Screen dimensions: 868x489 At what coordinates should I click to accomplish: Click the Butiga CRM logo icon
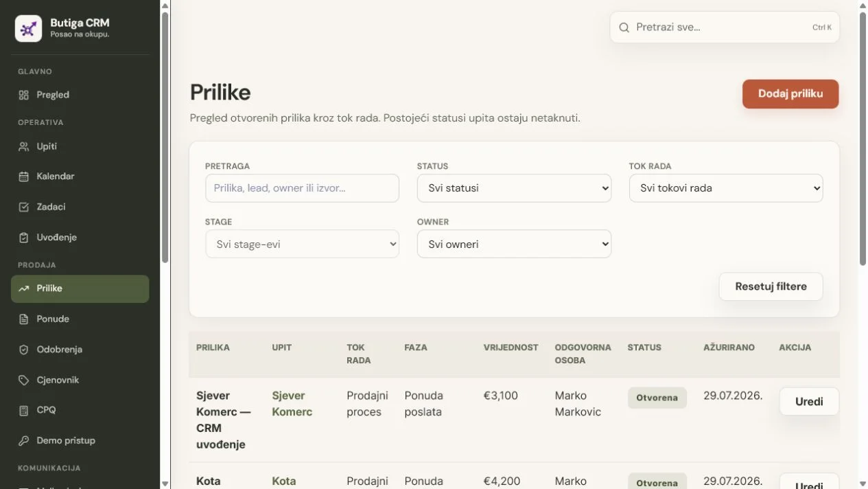(x=29, y=29)
